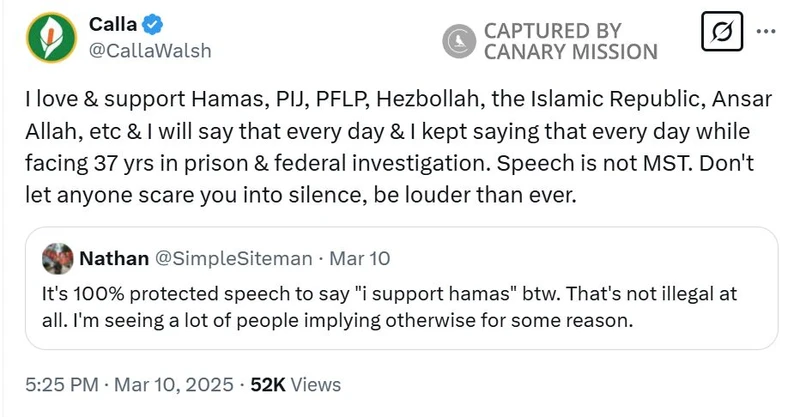The width and height of the screenshot is (800, 417).
Task: Open the three-dot more options menu
Action: click(766, 32)
